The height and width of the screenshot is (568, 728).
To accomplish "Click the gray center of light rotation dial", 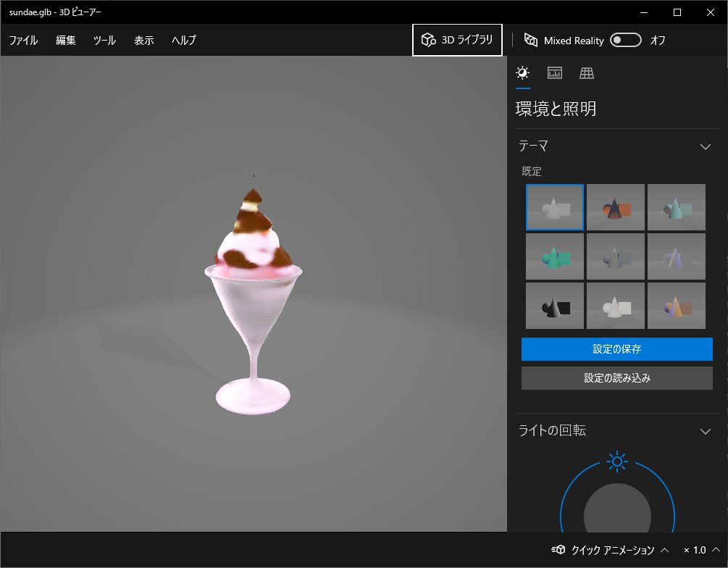I will coord(617,509).
